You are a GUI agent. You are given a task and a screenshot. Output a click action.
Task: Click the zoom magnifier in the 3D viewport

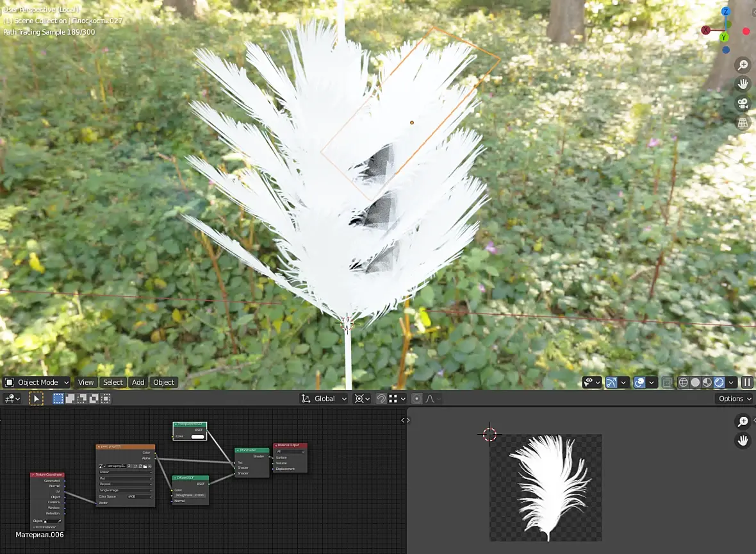click(743, 65)
